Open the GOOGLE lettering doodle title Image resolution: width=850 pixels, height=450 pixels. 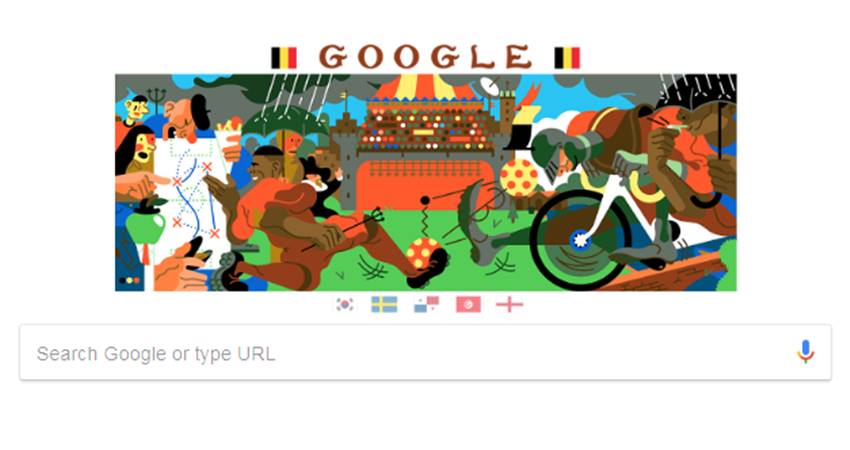(426, 56)
